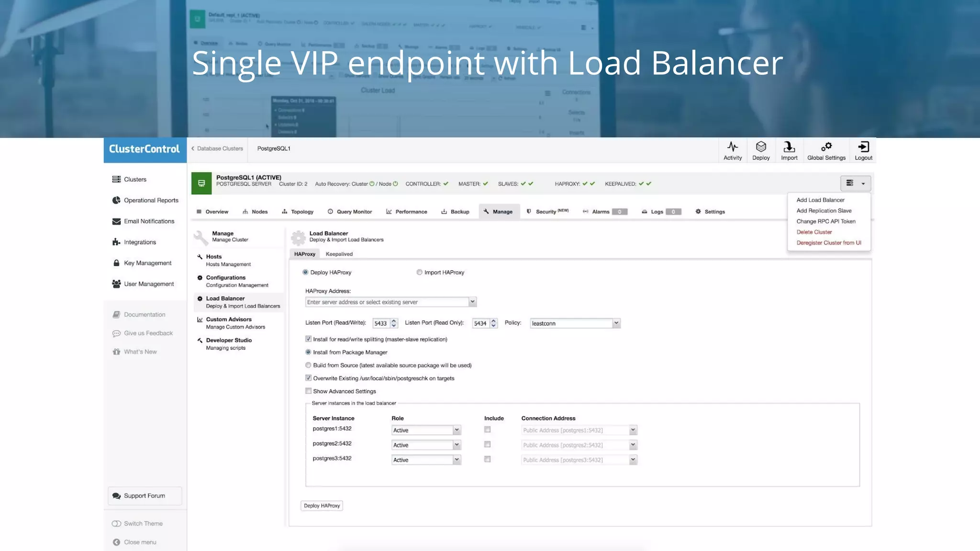Click the Import icon

point(789,147)
